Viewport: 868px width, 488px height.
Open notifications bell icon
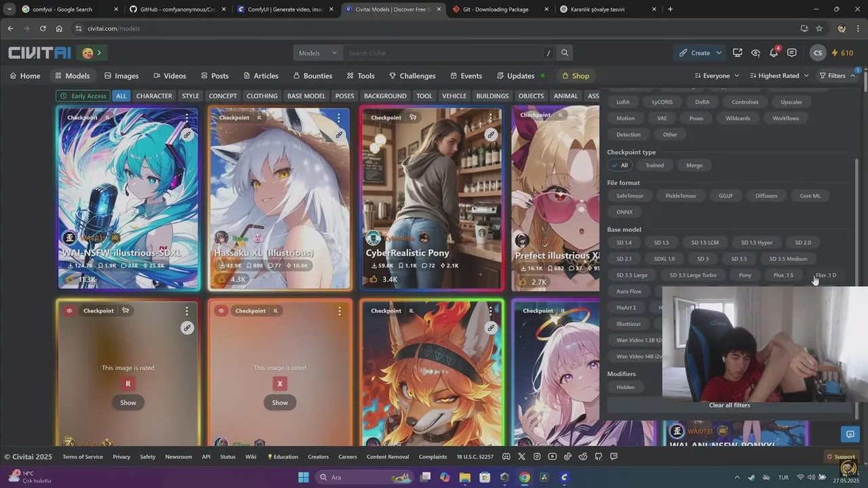pos(774,53)
